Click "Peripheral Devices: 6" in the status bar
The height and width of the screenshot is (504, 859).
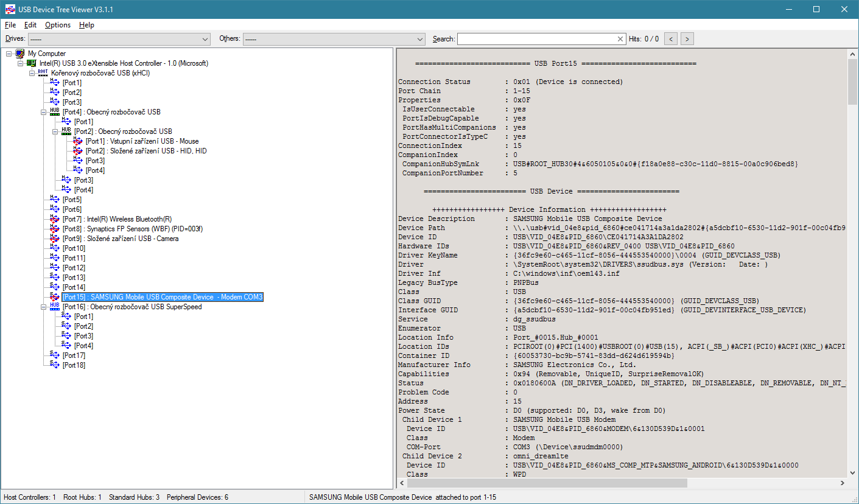[x=197, y=497]
